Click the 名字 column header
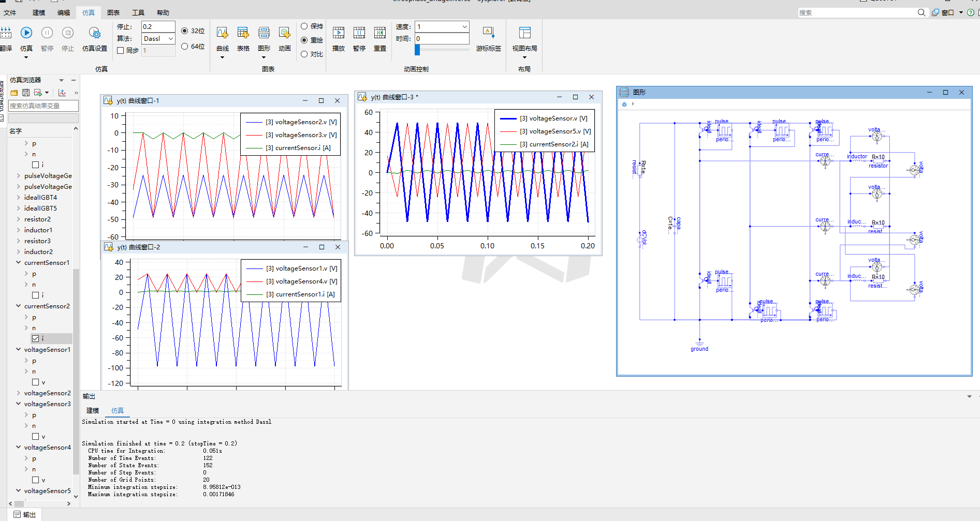Viewport: 980px width, 521px height. (x=16, y=131)
